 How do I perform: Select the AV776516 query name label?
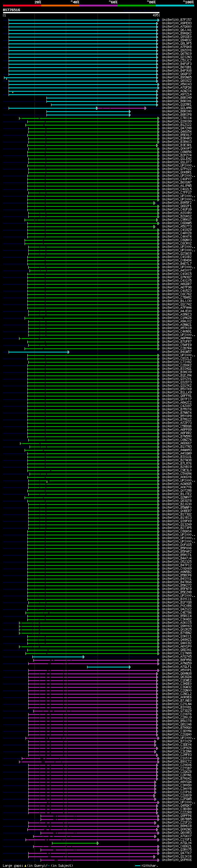tap(11, 10)
